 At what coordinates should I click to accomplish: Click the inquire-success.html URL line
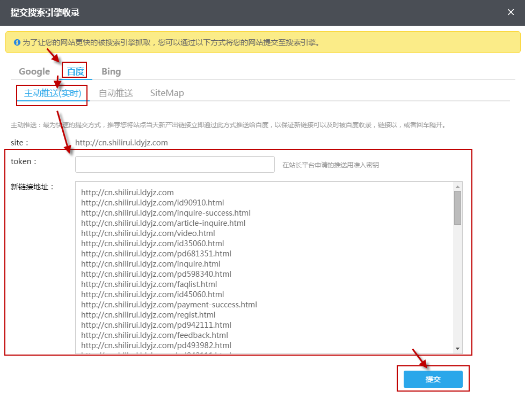[x=165, y=213]
